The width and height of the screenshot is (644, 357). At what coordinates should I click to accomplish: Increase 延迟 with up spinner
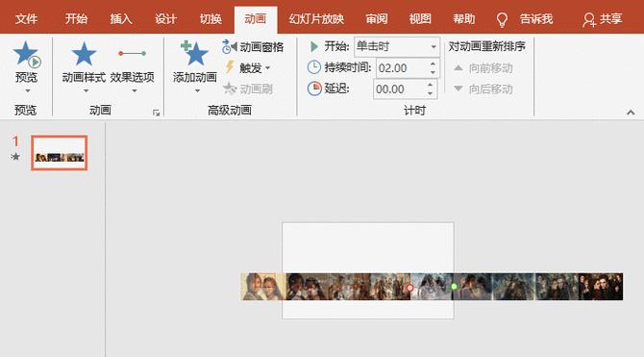(430, 85)
